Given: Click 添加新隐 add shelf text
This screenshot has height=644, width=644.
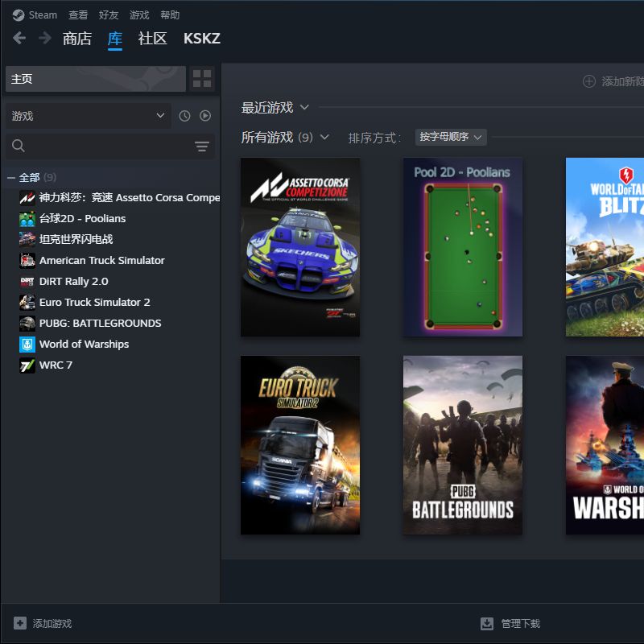Looking at the screenshot, I should [622, 81].
